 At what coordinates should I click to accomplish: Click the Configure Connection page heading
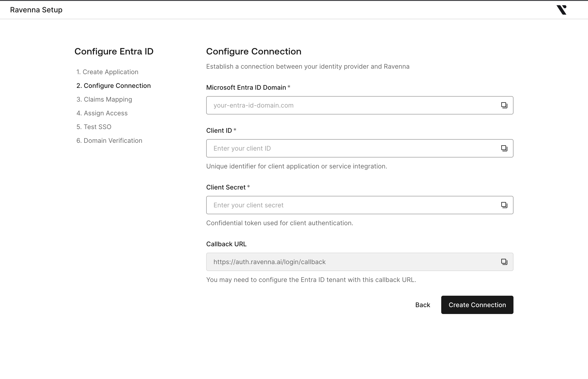point(254,51)
